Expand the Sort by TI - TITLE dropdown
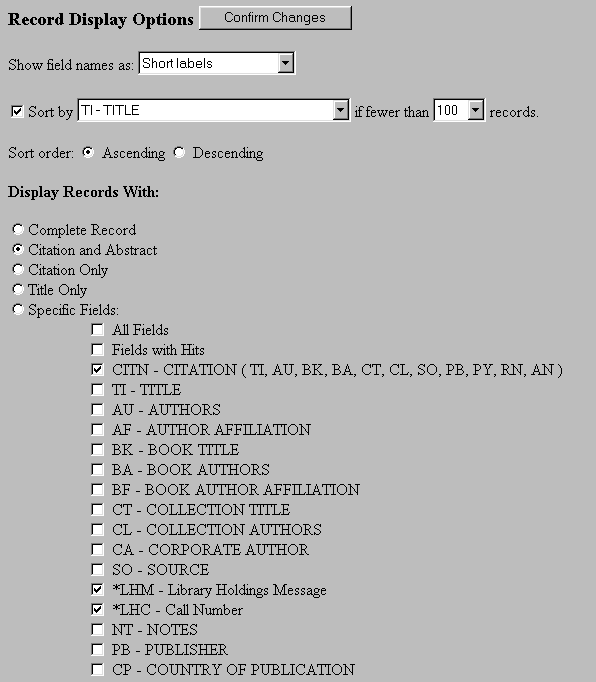 (214, 110)
